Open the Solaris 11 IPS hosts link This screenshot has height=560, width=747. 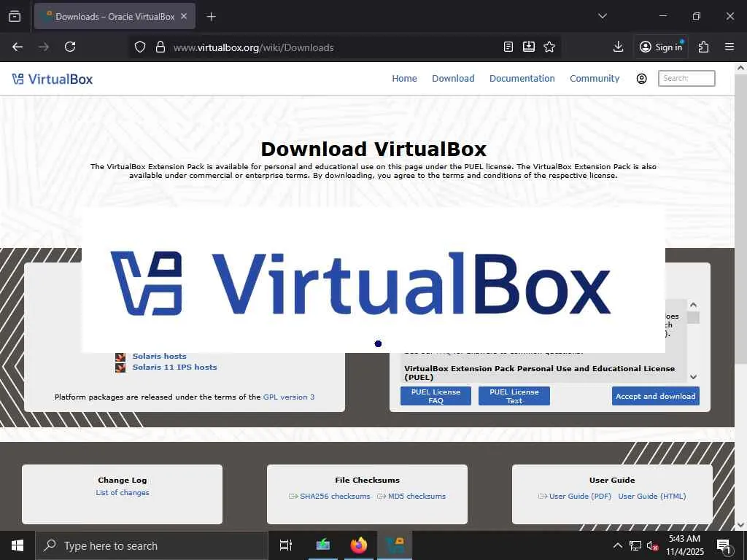coord(174,367)
